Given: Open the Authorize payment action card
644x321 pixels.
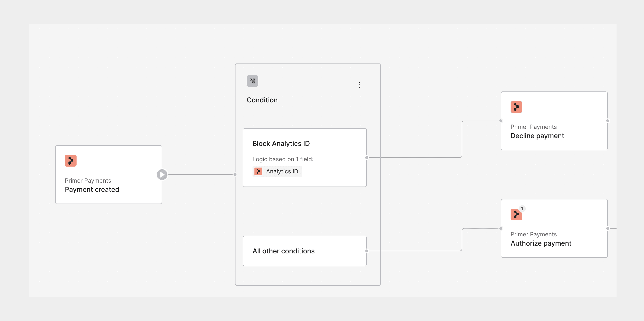Looking at the screenshot, I should click(x=554, y=228).
